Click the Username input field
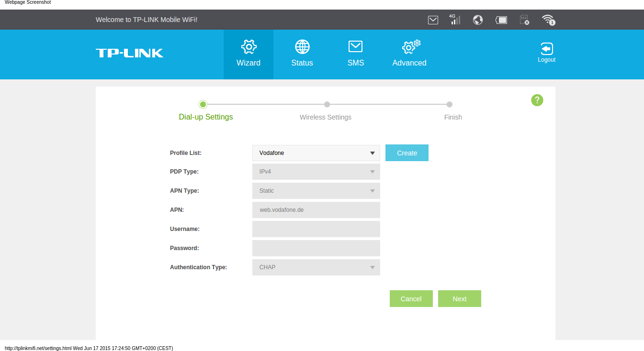 point(316,229)
